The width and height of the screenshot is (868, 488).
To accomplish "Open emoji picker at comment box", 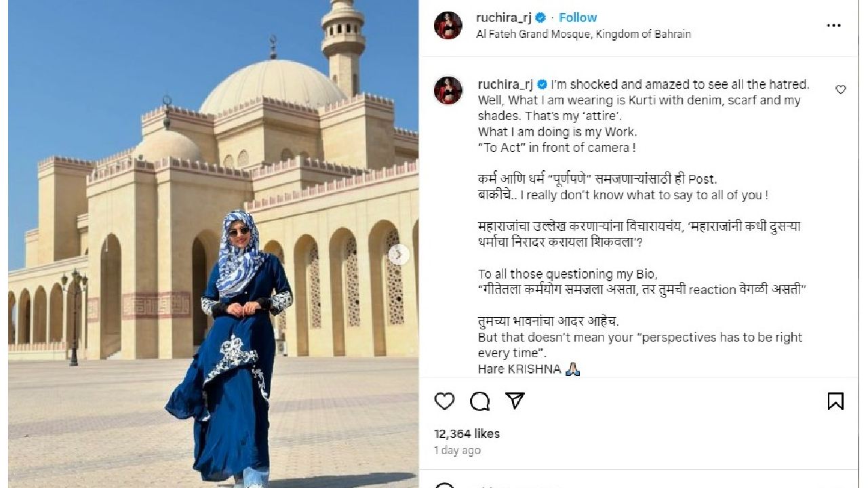I will tap(444, 485).
